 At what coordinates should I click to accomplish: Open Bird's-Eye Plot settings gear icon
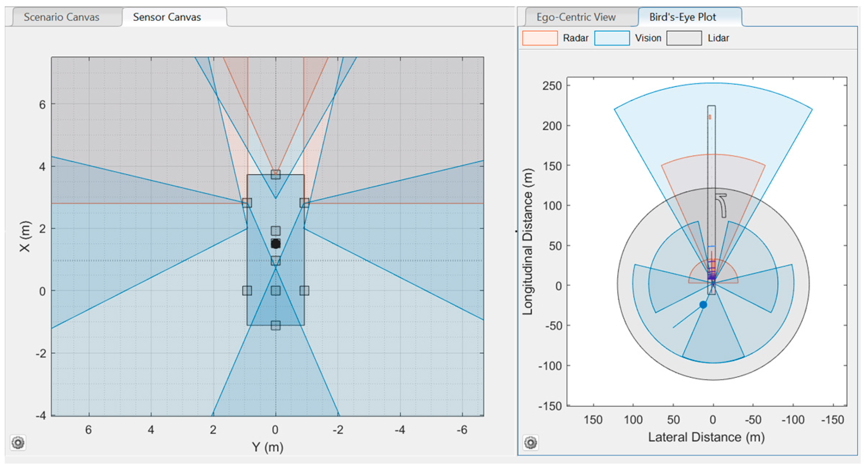point(531,442)
